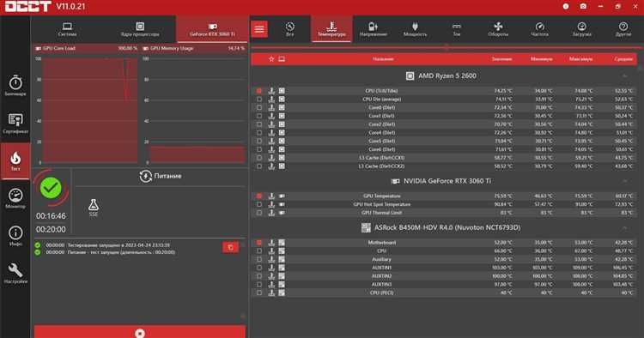
Task: Switch to the Мощность sensors tab
Action: [415, 29]
